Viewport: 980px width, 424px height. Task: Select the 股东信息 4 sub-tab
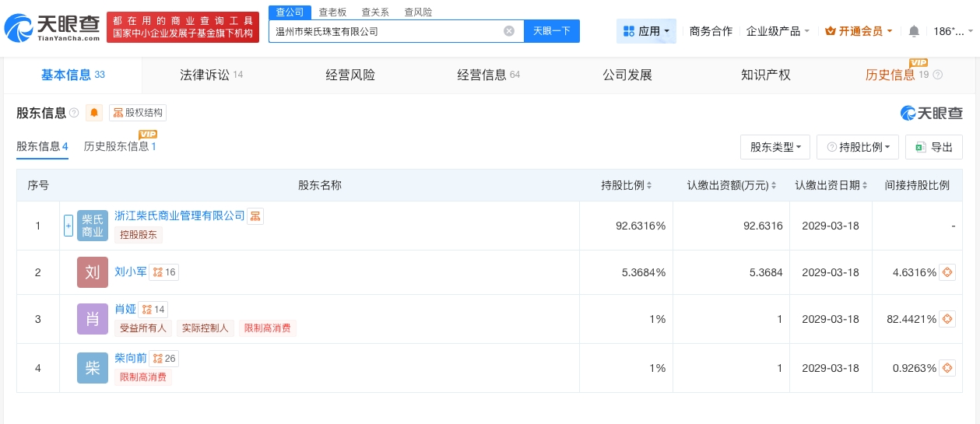tap(42, 146)
